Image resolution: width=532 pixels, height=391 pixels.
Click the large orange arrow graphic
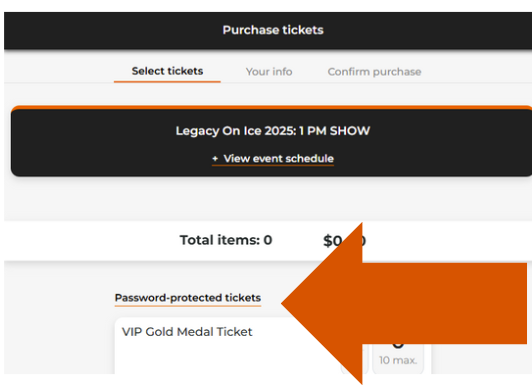(x=404, y=303)
